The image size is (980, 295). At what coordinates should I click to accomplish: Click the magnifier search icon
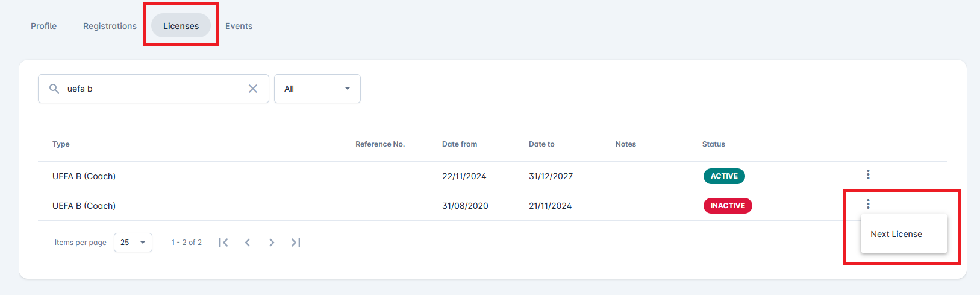[54, 89]
